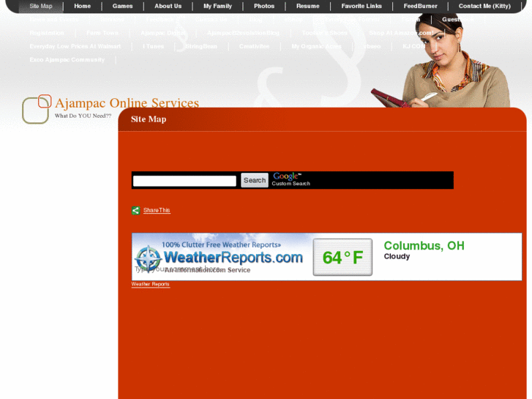Open Everyday Low Prices At Walmart link
The height and width of the screenshot is (399, 532).
tap(75, 46)
